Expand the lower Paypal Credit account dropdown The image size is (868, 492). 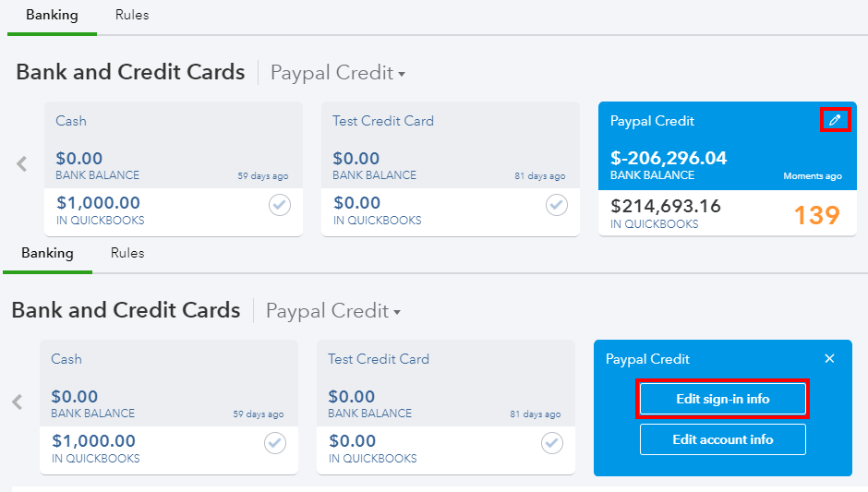coord(333,311)
